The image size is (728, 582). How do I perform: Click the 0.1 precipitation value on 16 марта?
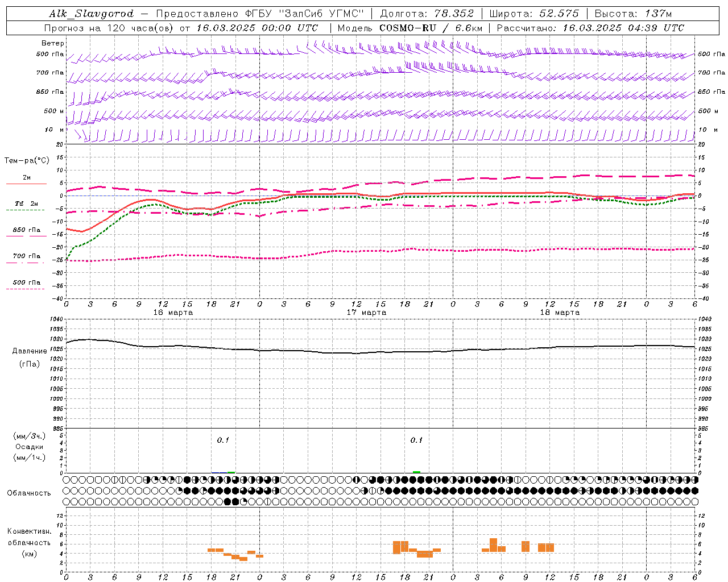point(223,440)
